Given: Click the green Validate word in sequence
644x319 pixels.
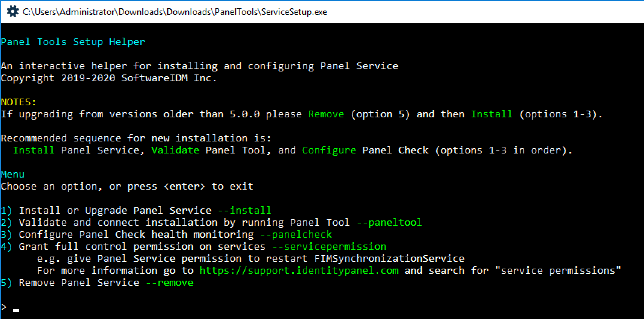Looking at the screenshot, I should 175,150.
